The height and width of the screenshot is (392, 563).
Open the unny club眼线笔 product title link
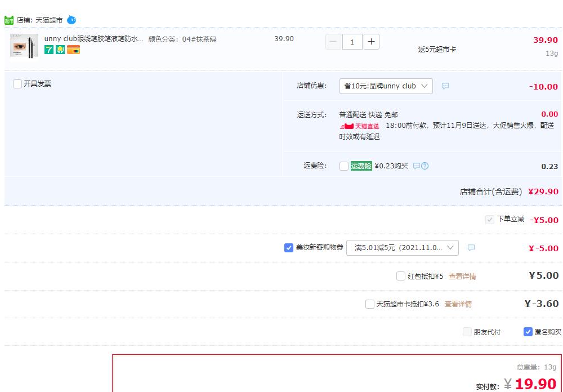(x=94, y=39)
